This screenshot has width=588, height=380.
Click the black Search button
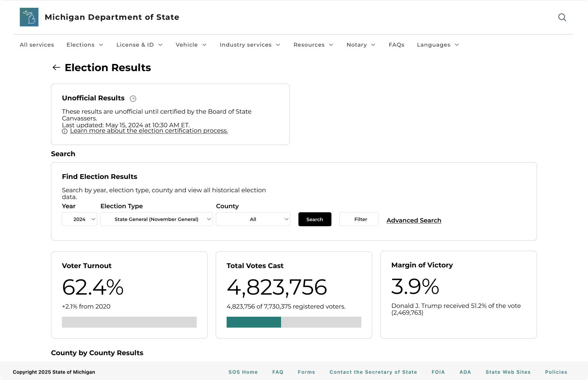pos(315,219)
